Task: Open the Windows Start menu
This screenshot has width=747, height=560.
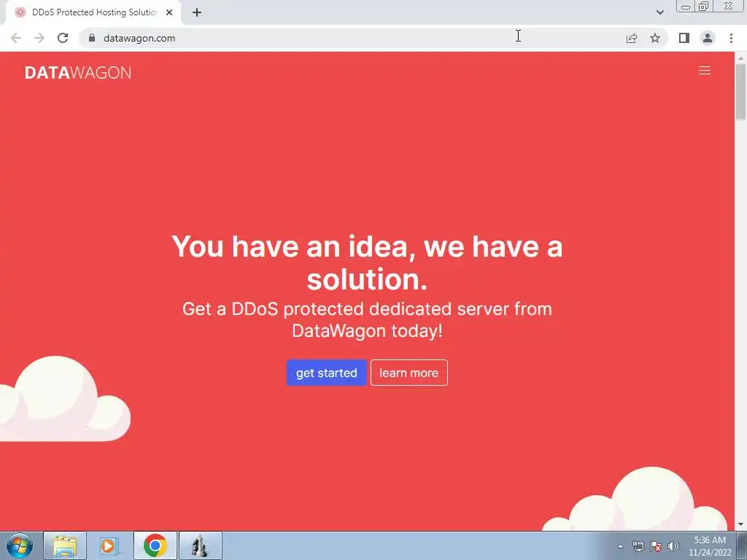Action: 20,545
